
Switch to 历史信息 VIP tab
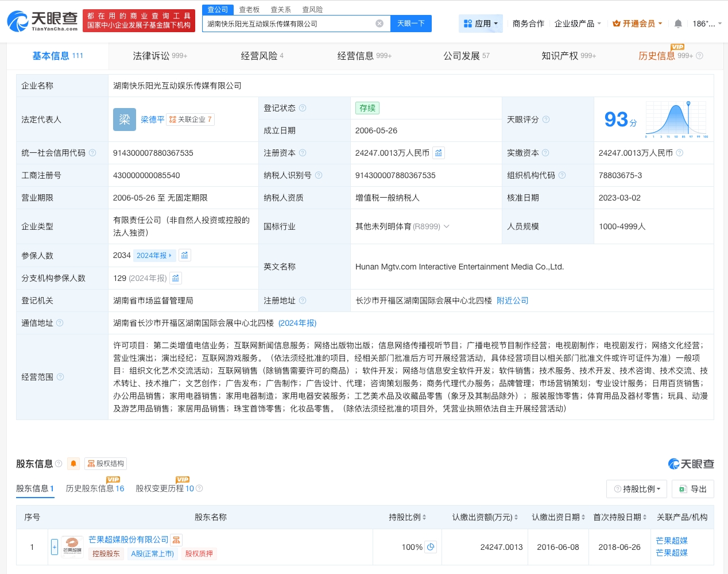coord(665,56)
